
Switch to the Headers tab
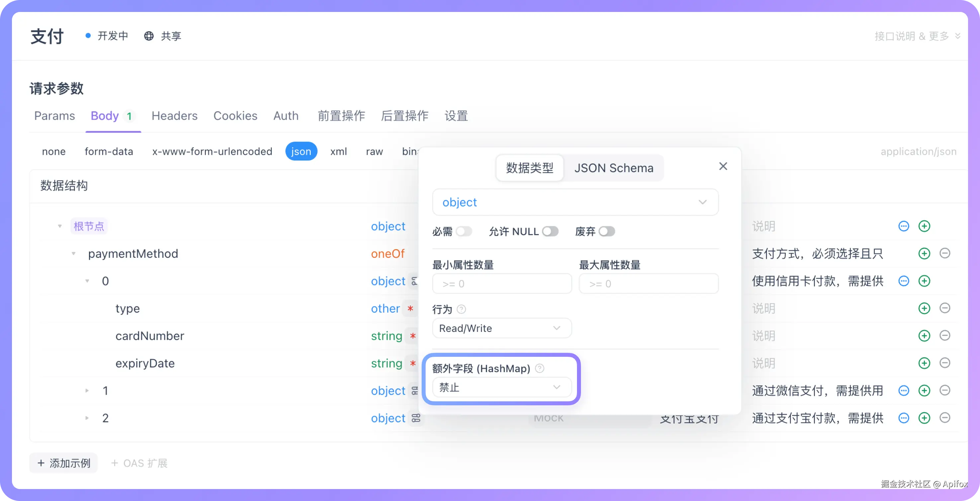pyautogui.click(x=174, y=116)
